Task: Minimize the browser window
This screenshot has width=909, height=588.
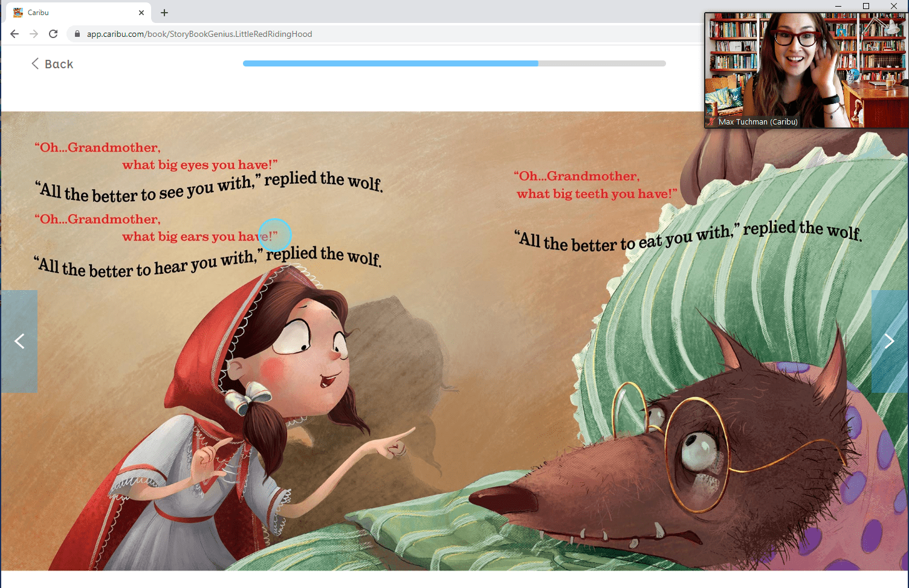Action: [838, 6]
